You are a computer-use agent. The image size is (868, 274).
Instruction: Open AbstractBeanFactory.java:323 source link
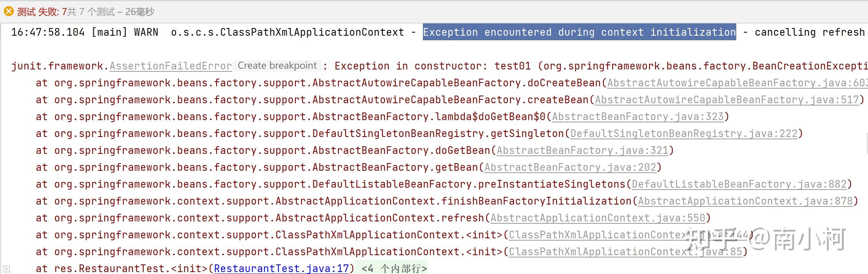638,117
